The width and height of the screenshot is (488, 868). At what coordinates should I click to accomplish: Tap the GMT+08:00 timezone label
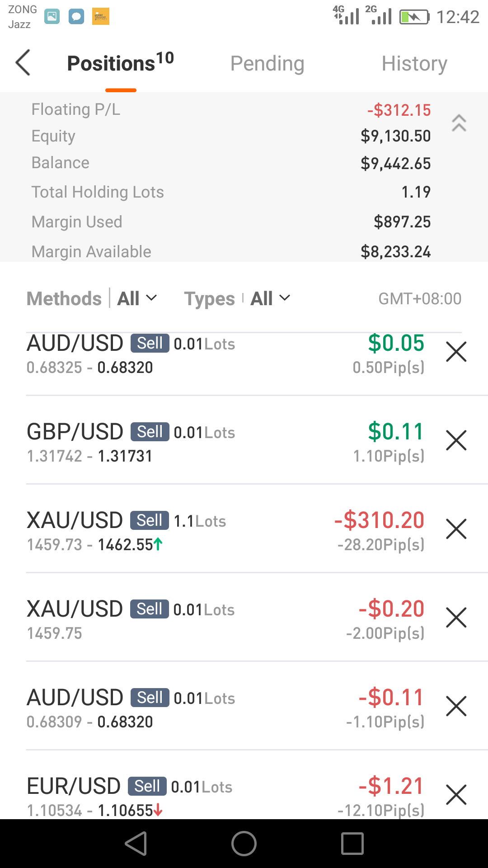pos(420,299)
